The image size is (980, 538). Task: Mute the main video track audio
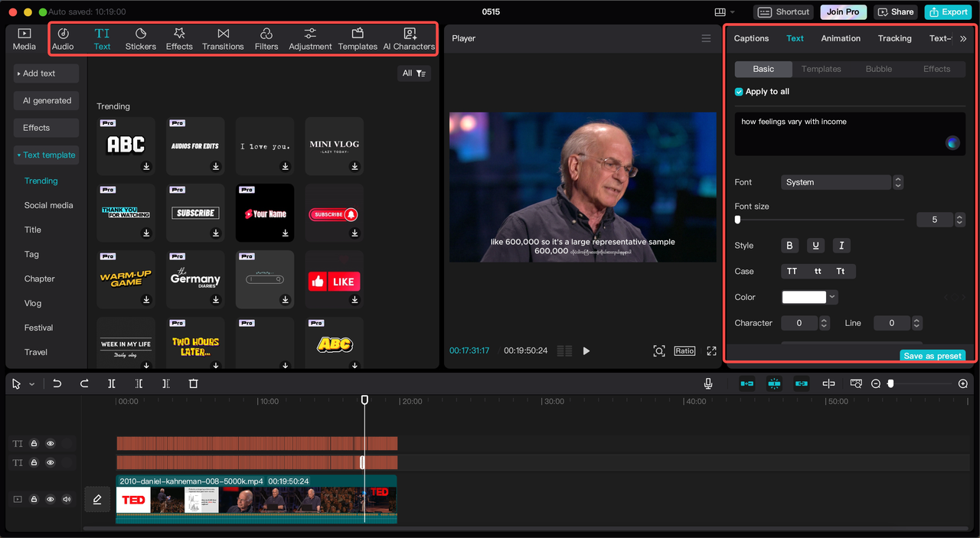click(x=67, y=499)
